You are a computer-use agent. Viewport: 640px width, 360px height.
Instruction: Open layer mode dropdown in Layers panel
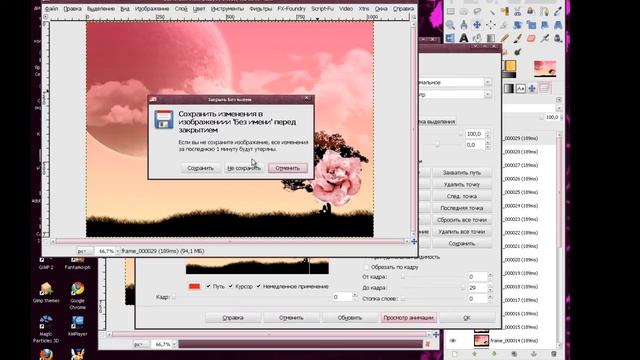pos(559,108)
